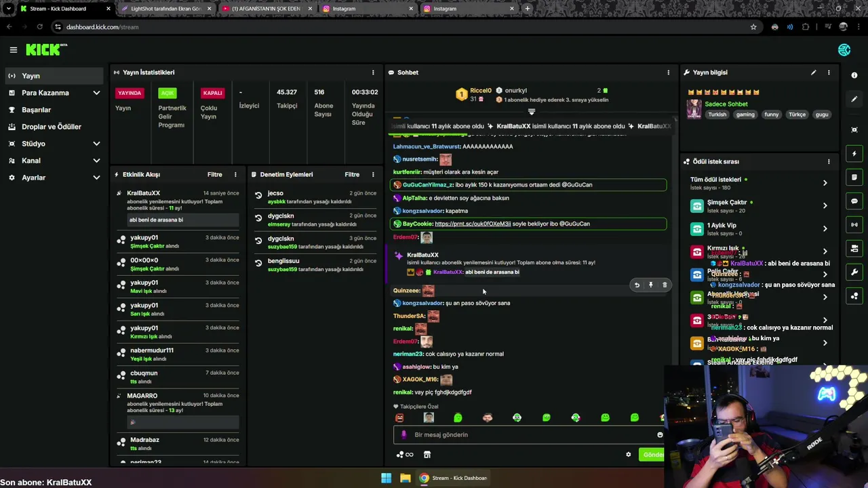The width and height of the screenshot is (868, 488).
Task: Click the Chrome Stream - Kick Dashboard taskbar item
Action: 453,478
